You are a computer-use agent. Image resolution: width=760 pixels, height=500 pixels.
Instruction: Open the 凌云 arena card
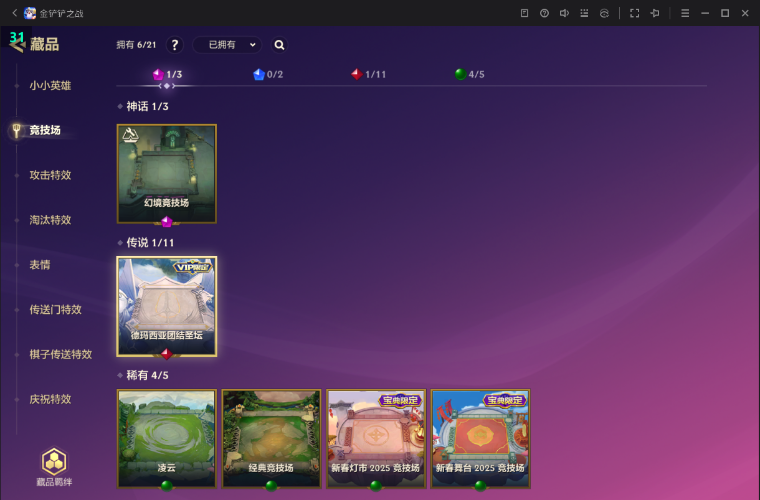[x=167, y=438]
